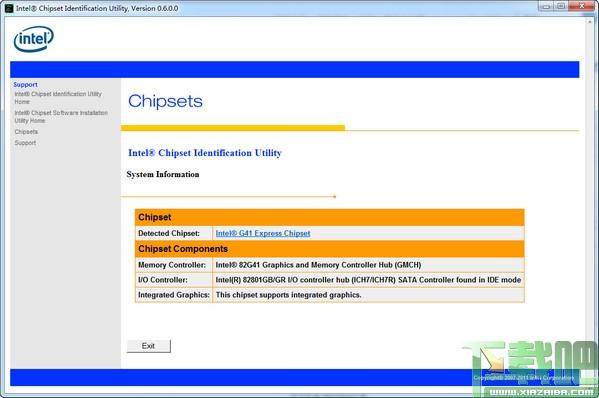Viewport: 599px width, 398px height.
Task: Open Intel Chipset Software Installation Utility Home
Action: click(61, 116)
